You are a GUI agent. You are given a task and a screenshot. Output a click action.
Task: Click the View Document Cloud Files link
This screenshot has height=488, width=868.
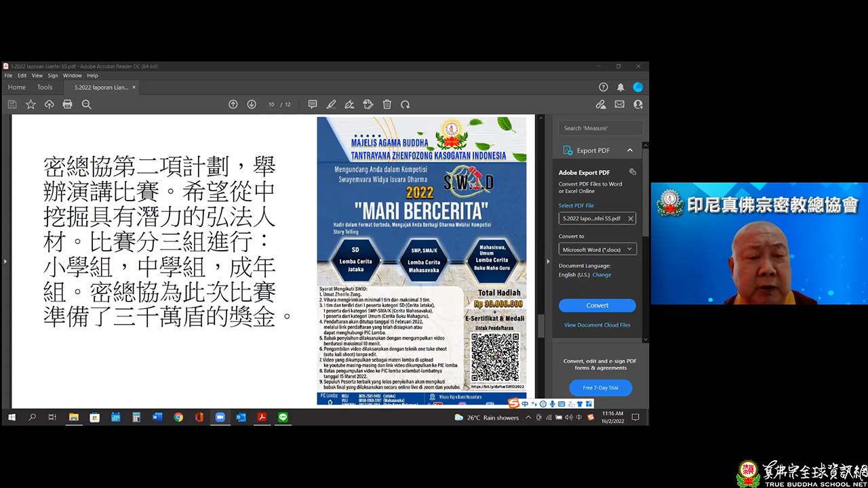click(x=597, y=325)
